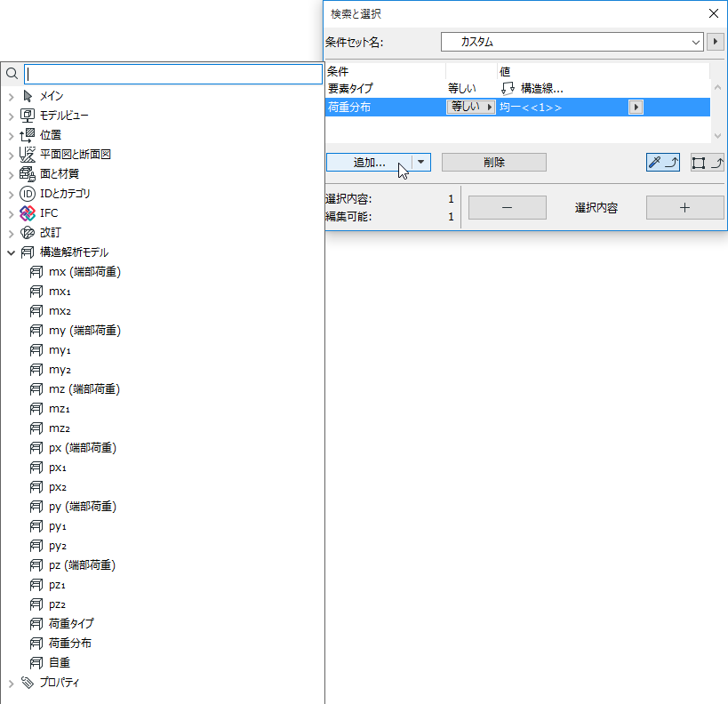The width and height of the screenshot is (728, 704).
Task: Click the 構造解析モデル category icon
Action: (28, 252)
